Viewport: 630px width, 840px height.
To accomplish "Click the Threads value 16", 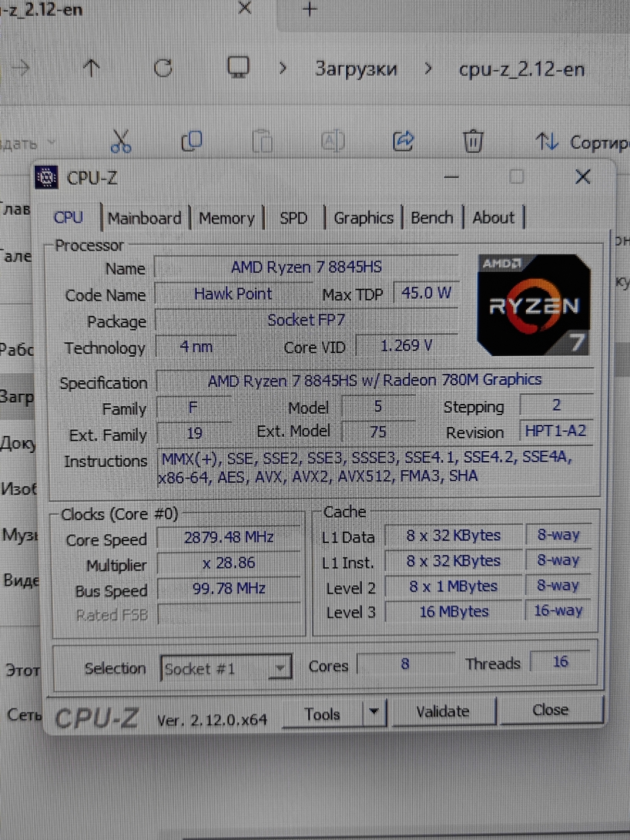I will [560, 662].
